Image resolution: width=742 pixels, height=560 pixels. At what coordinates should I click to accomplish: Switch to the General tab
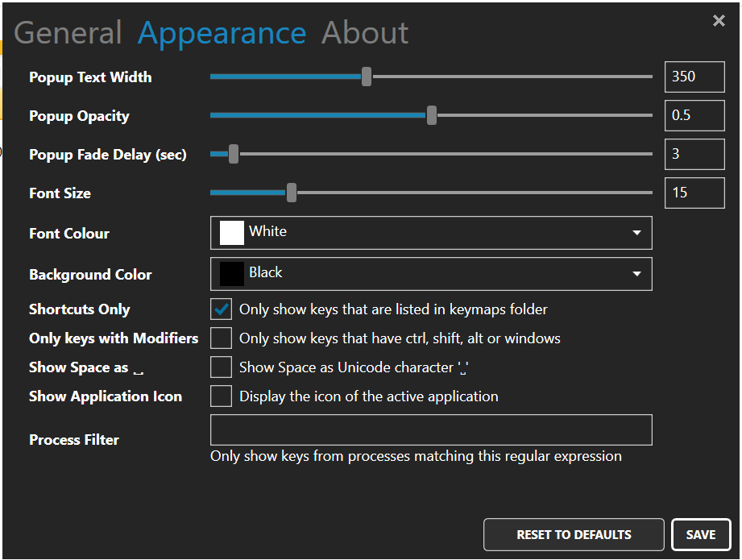pyautogui.click(x=68, y=33)
